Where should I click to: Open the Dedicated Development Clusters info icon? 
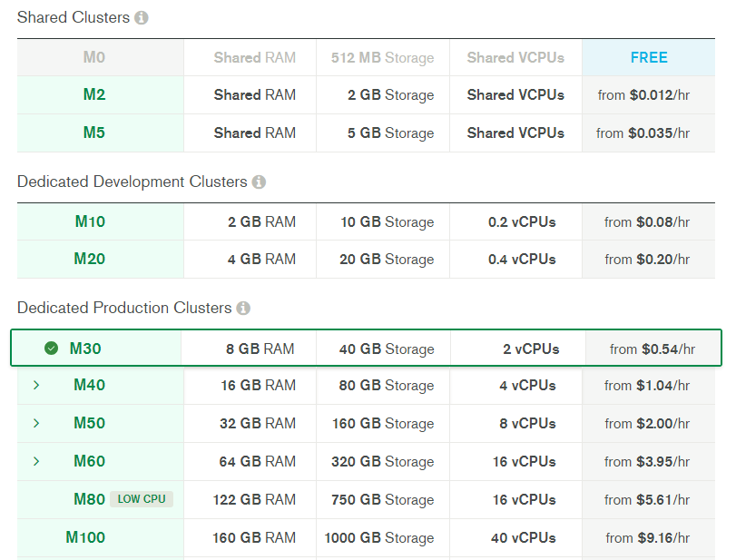tap(259, 182)
